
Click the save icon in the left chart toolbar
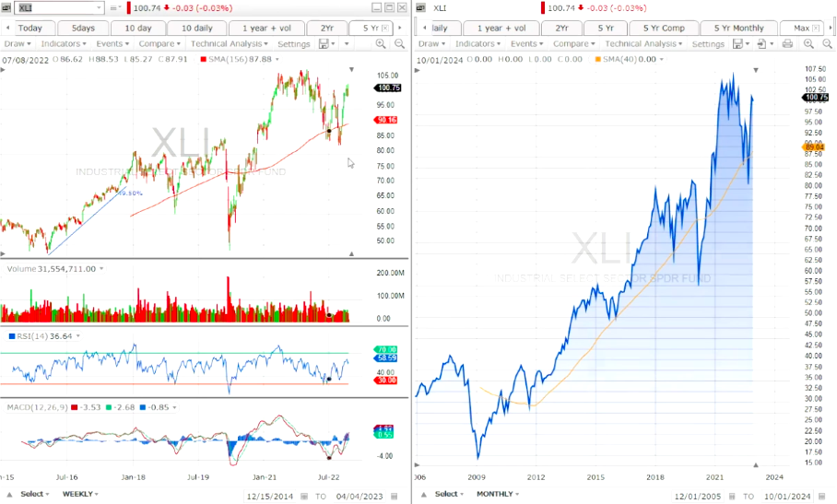324,43
